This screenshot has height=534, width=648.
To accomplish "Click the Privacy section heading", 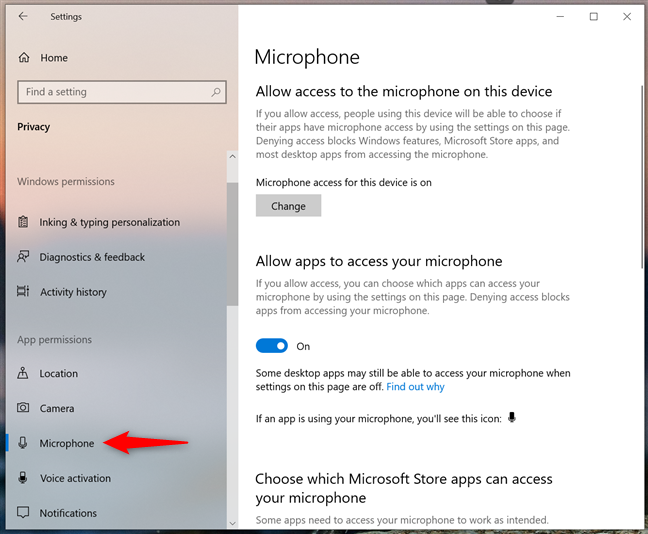I will [x=33, y=127].
